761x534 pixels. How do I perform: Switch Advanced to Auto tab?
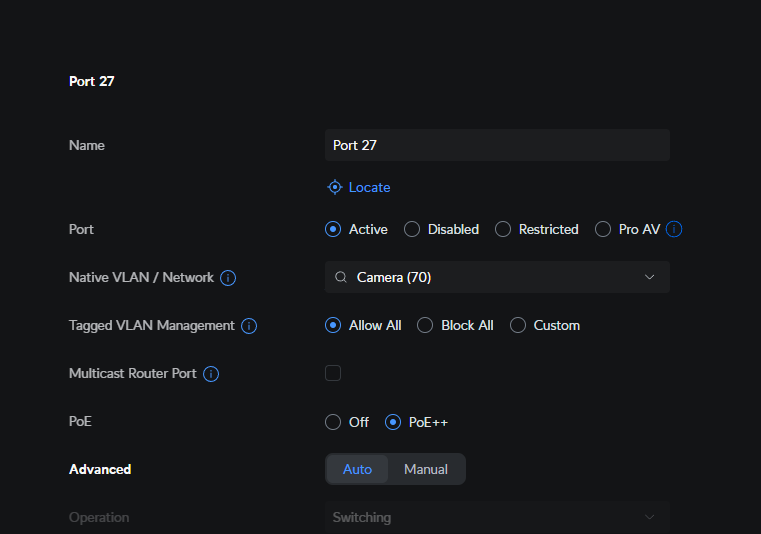pyautogui.click(x=358, y=469)
